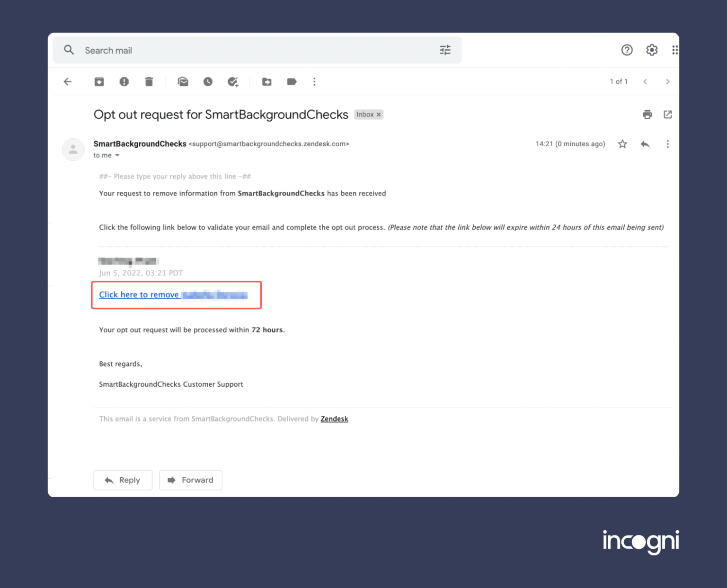Viewport: 727px width, 588px height.
Task: Print the email
Action: point(647,114)
